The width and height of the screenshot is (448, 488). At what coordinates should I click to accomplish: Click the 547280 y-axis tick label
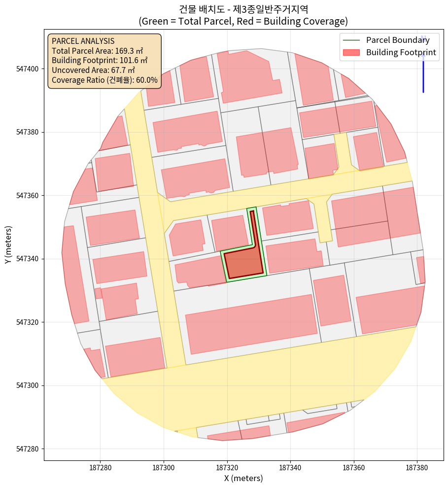(28, 449)
